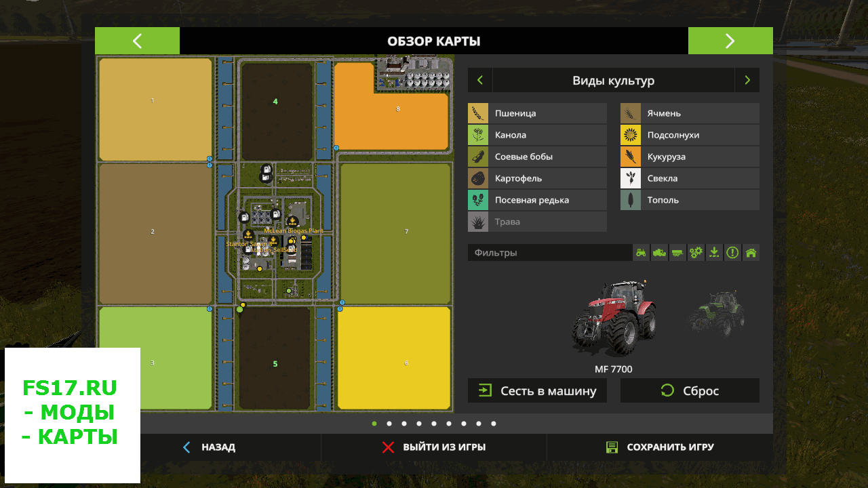Toggle the Посевная редька crop overlay

point(537,200)
